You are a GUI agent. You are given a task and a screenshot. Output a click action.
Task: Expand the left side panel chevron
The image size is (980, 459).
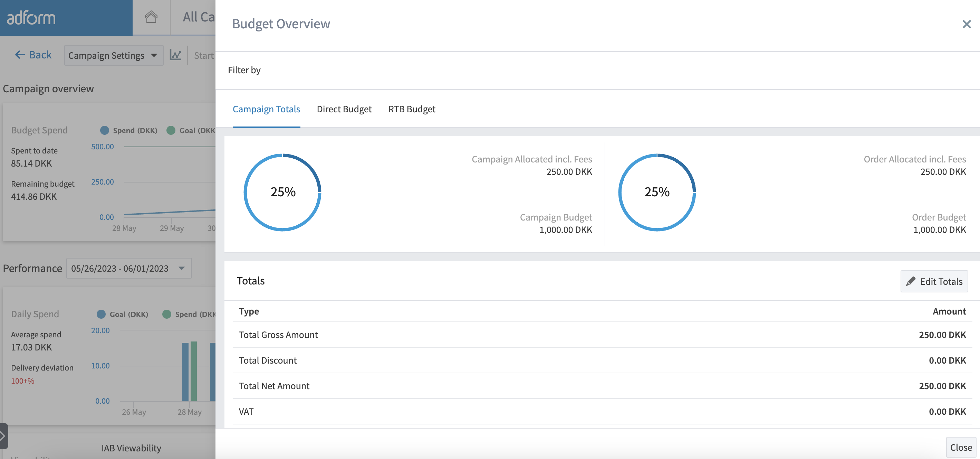point(3,436)
